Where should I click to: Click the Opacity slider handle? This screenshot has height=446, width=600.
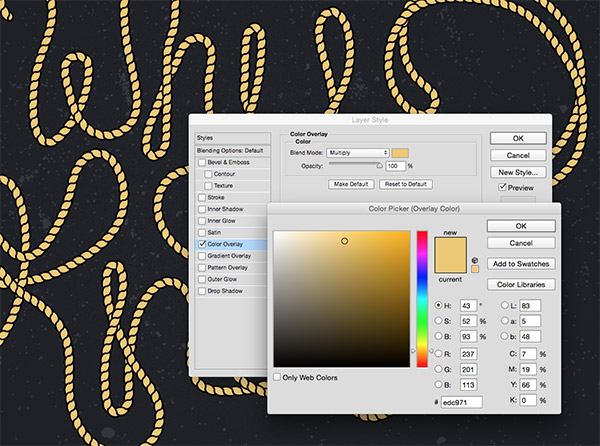(x=379, y=168)
